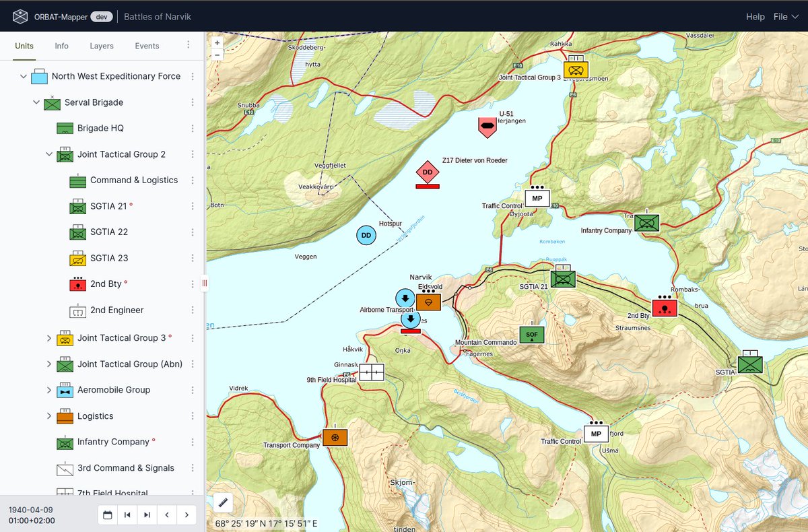Click the Help menu item
Viewport: 808px width, 532px height.
coord(755,16)
